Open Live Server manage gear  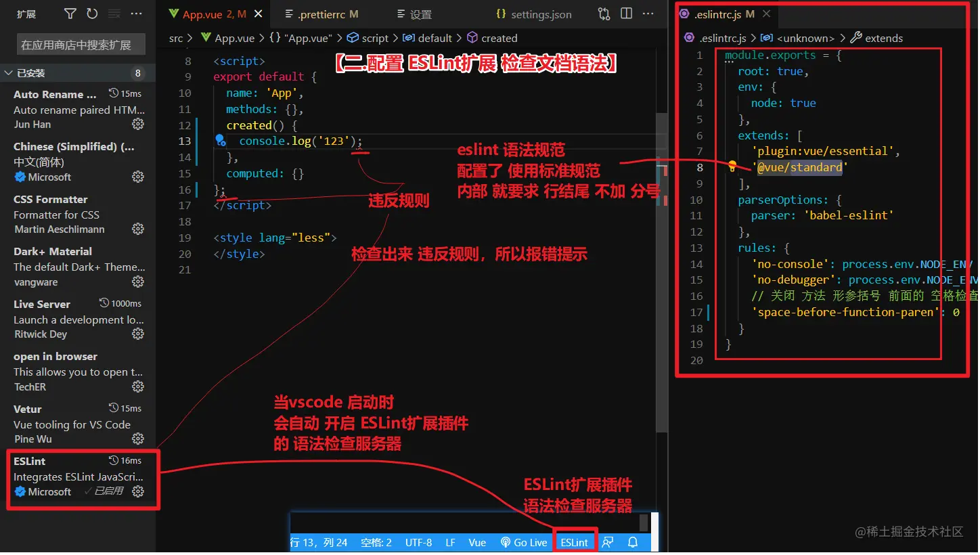[138, 334]
